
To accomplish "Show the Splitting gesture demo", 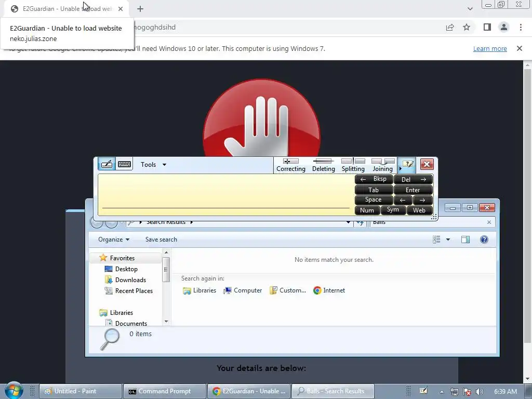I will (x=353, y=165).
